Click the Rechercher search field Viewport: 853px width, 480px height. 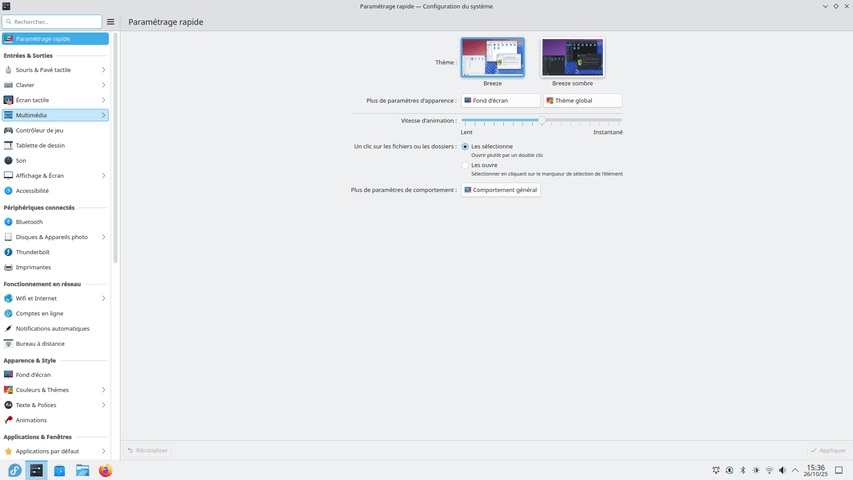(52, 22)
